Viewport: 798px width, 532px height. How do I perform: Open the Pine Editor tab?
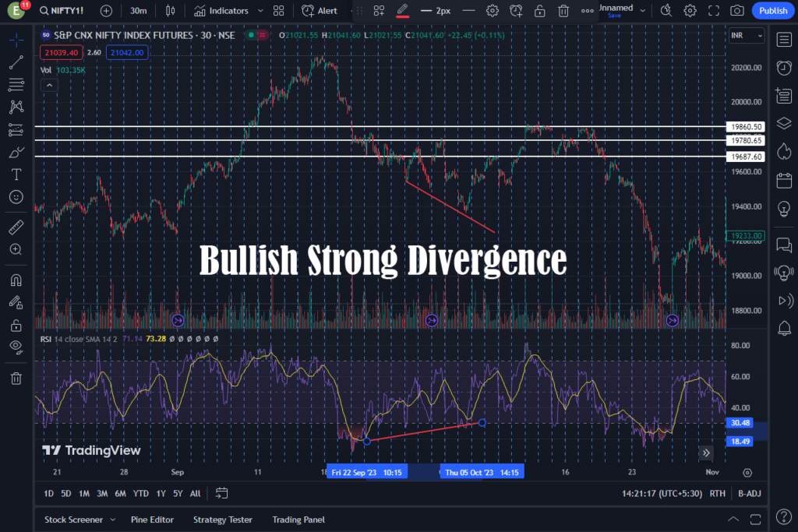click(x=152, y=520)
